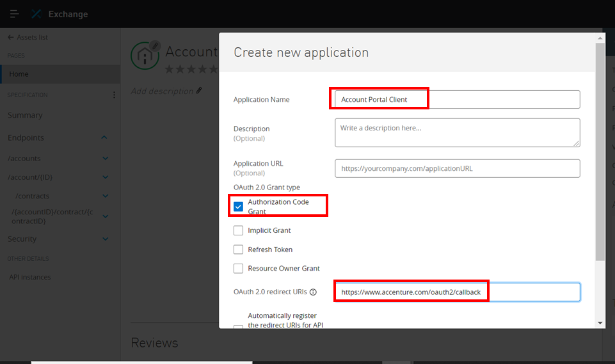Select the Home page in sidebar
Screen dimensions: 615x364
19,74
